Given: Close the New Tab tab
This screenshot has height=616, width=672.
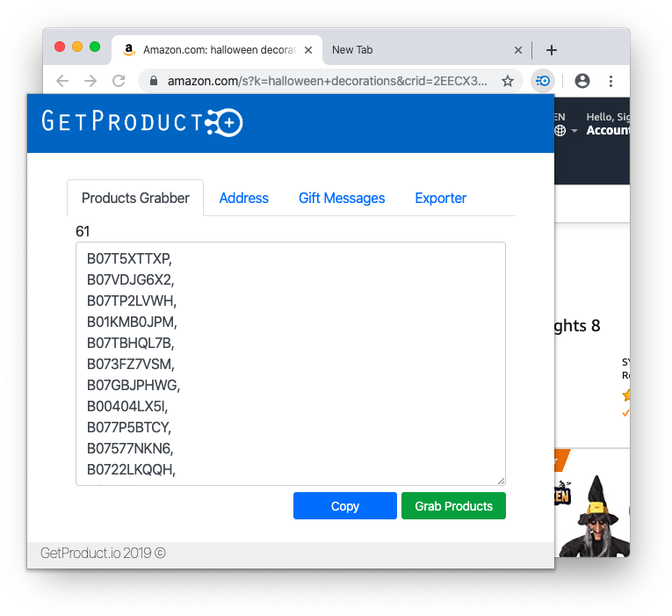Looking at the screenshot, I should (x=518, y=50).
